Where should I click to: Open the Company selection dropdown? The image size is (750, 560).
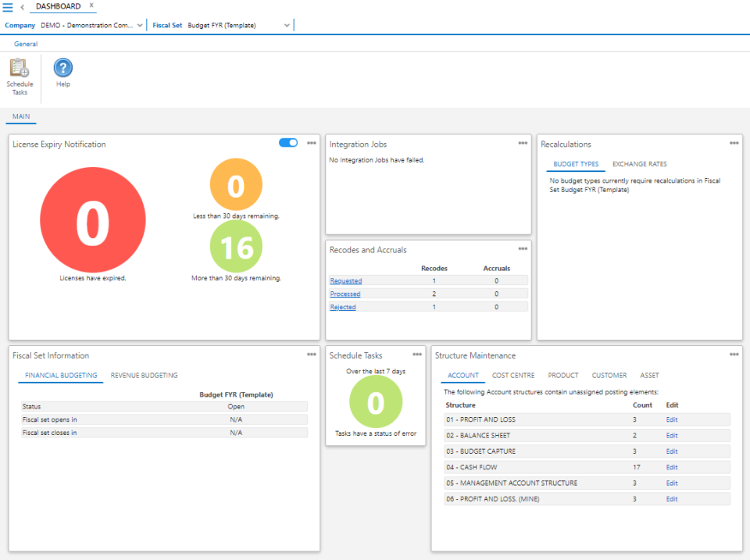coord(139,24)
